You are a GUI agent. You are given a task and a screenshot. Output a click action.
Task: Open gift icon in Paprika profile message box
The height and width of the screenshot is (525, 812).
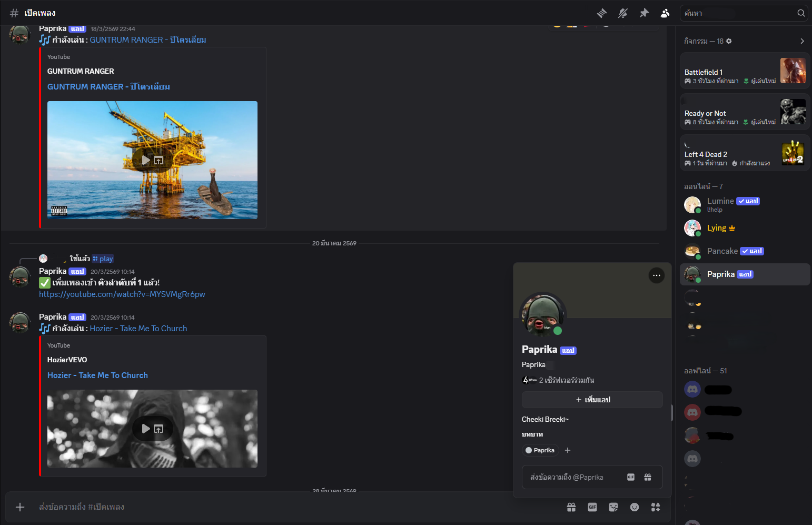click(x=648, y=477)
